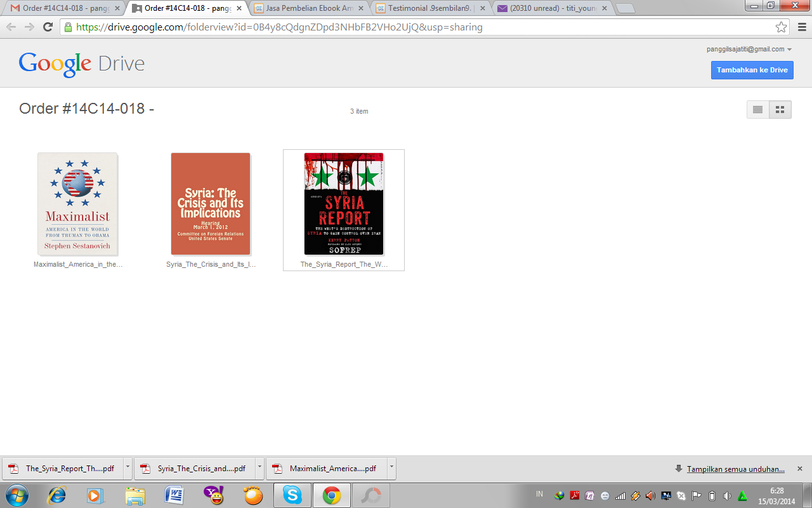Click the white speaker volume tray icon
Image resolution: width=812 pixels, height=508 pixels.
tap(727, 496)
